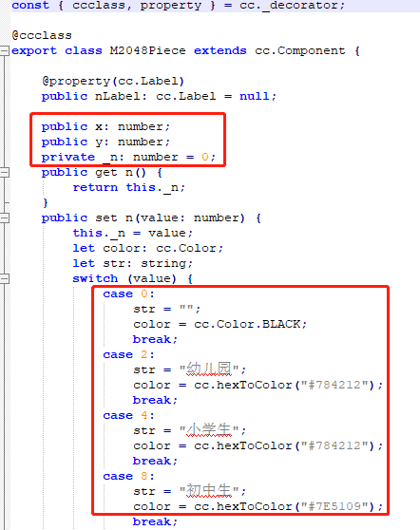Click the 'case 2:' label
Viewport: 420px width, 530px height.
(x=128, y=355)
